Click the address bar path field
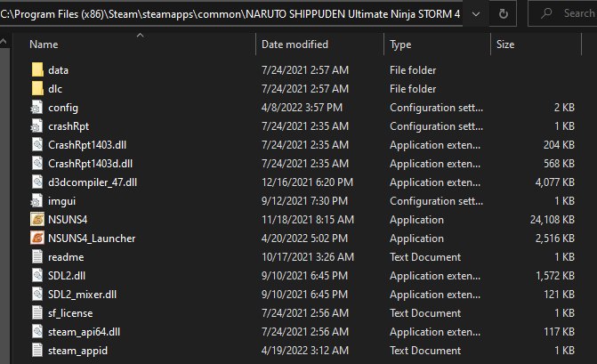This screenshot has height=364, width=597. pyautogui.click(x=231, y=14)
